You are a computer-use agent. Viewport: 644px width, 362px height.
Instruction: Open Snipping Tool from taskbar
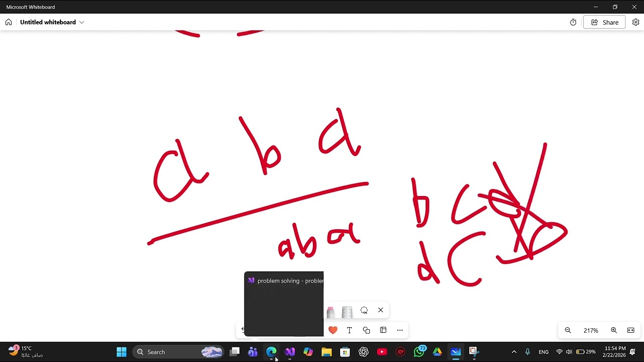(473, 352)
